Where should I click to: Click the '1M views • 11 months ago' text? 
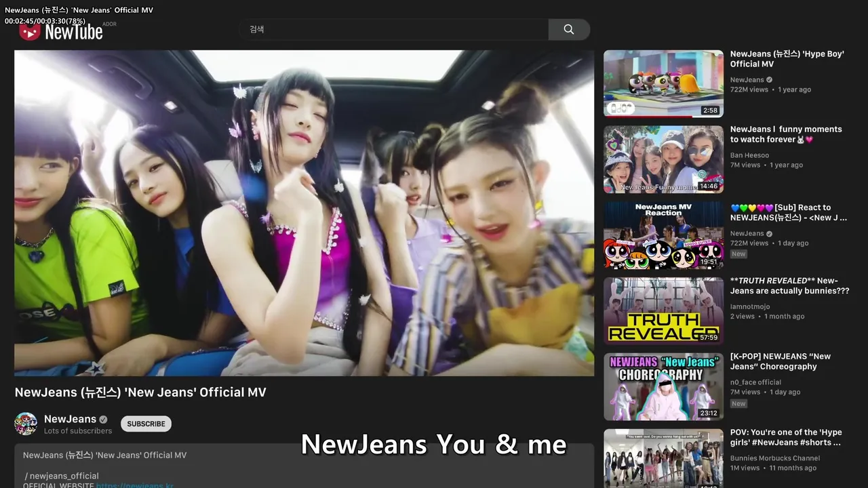coord(773,468)
